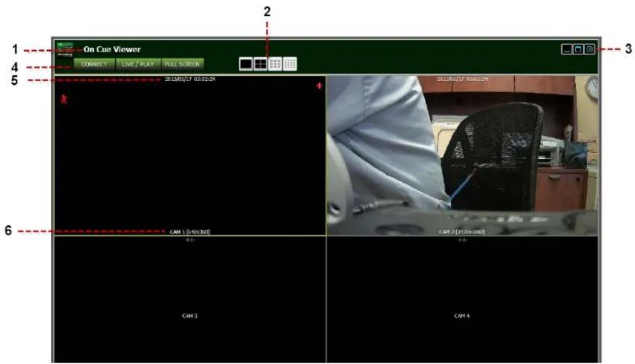The image size is (635, 364).
Task: Select the 2x2 quad layout icon
Action: tap(260, 63)
